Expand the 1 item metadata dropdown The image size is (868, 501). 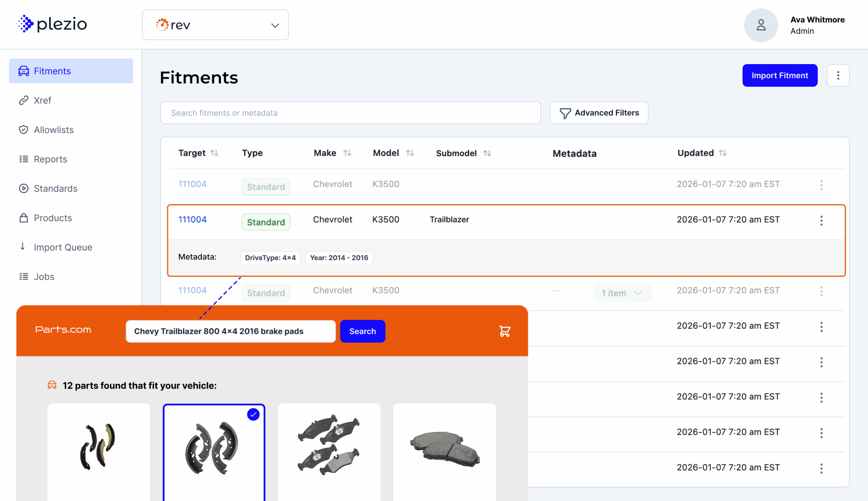(x=622, y=293)
